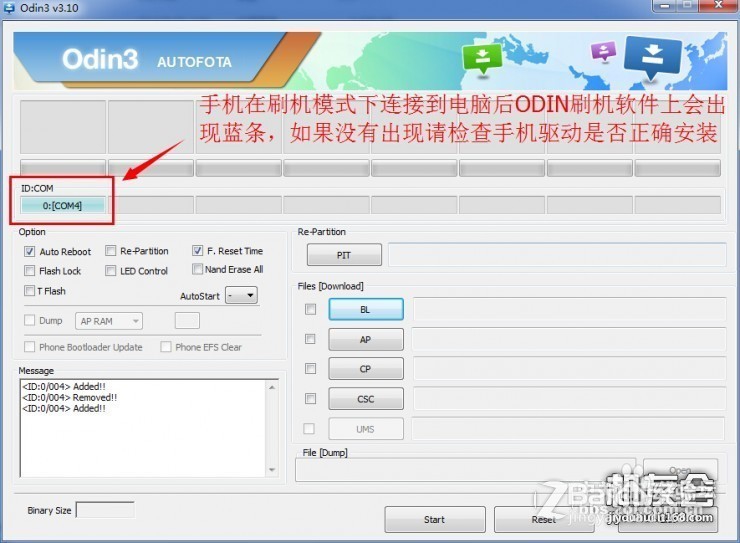The image size is (740, 543).
Task: Click the UMS file button
Action: (366, 429)
